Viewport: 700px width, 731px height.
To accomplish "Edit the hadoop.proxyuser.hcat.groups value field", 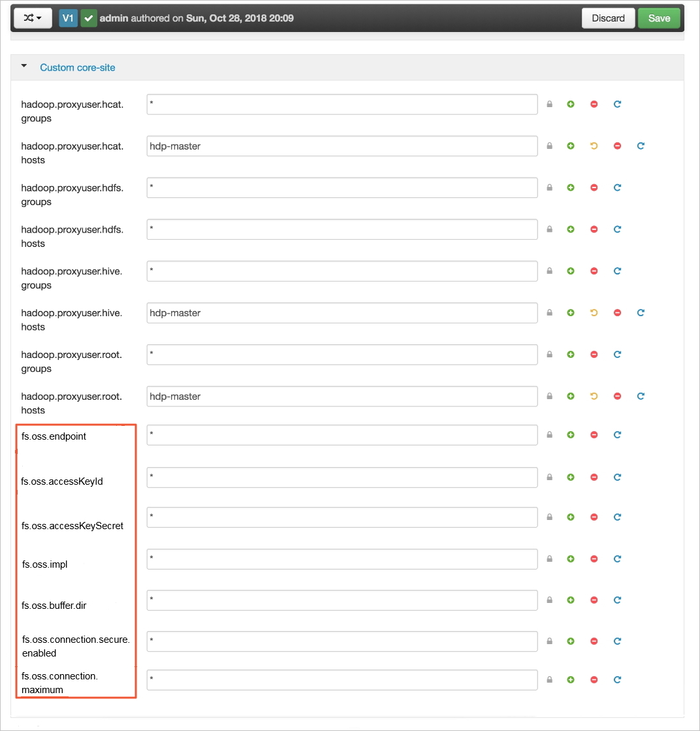I will (342, 105).
